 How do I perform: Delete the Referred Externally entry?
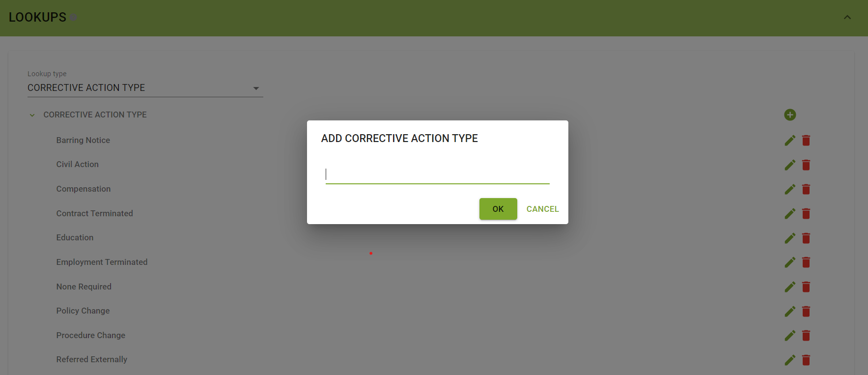806,360
